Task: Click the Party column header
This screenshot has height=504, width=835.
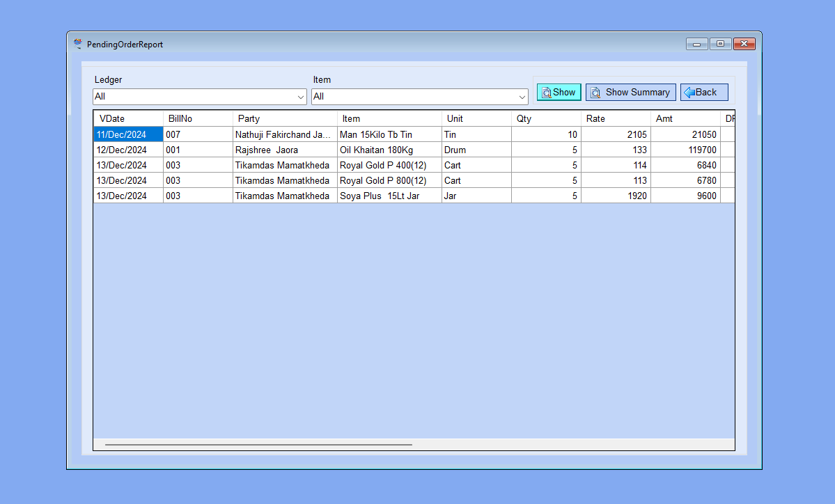Action: click(285, 118)
